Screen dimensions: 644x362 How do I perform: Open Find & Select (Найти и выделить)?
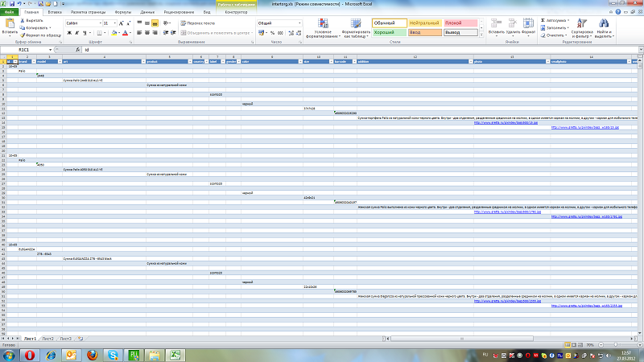point(604,28)
